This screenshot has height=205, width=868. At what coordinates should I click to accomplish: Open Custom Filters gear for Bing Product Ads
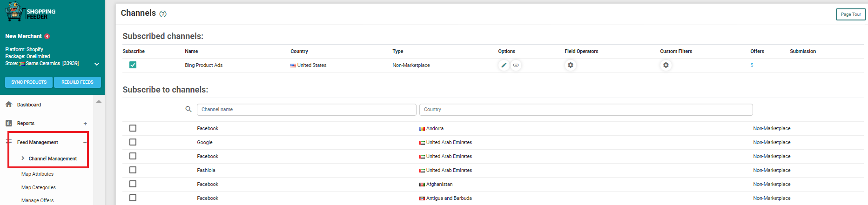click(x=666, y=65)
